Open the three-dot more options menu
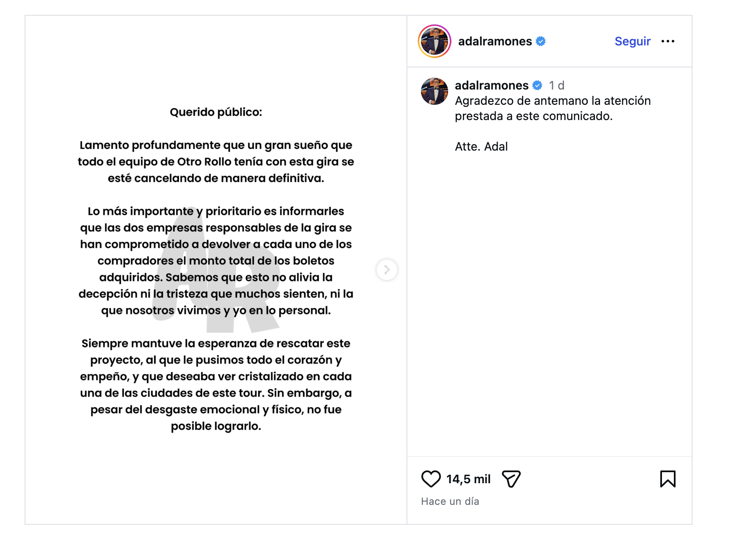 pyautogui.click(x=667, y=41)
